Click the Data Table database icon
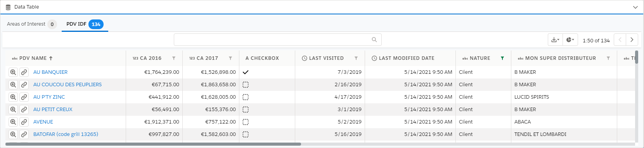 coord(8,7)
